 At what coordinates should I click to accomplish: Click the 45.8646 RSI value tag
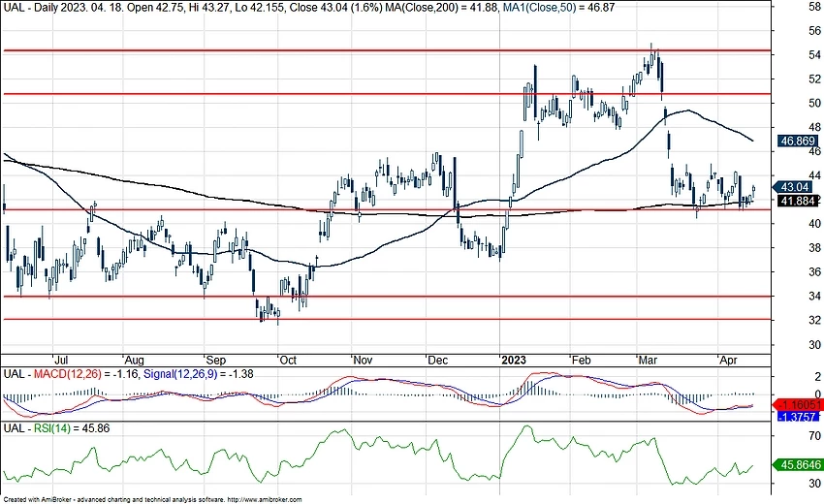point(800,464)
